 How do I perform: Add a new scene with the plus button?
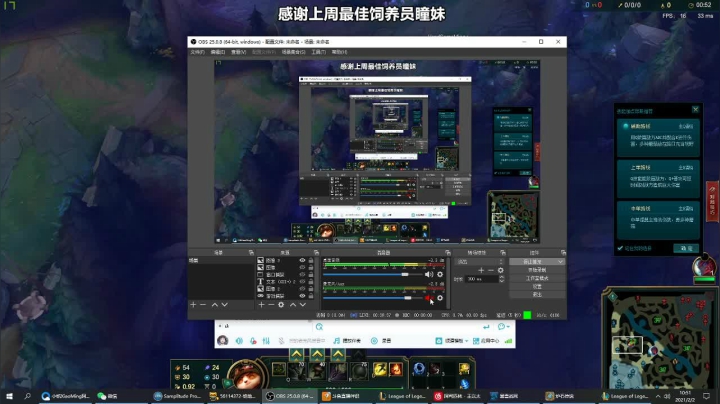(193, 305)
